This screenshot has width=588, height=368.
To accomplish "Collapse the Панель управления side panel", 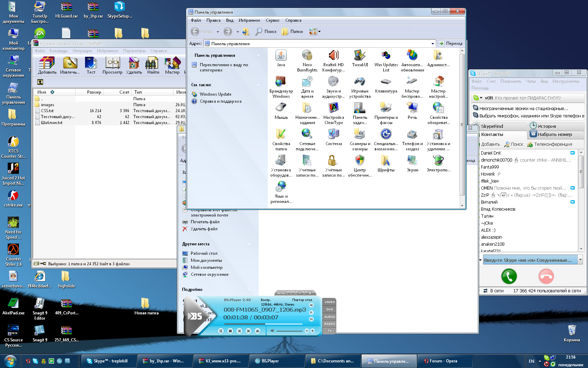I will (259, 55).
